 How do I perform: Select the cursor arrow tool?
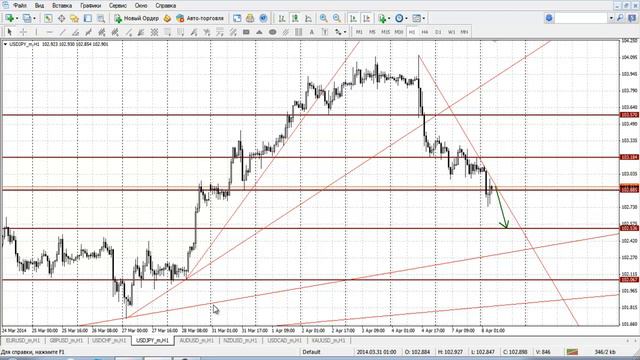point(10,32)
